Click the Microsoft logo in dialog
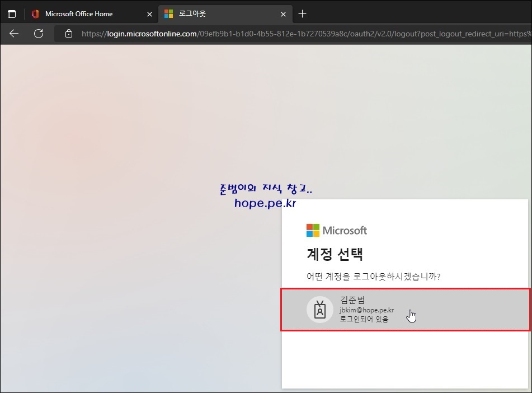The width and height of the screenshot is (532, 393). [337, 230]
